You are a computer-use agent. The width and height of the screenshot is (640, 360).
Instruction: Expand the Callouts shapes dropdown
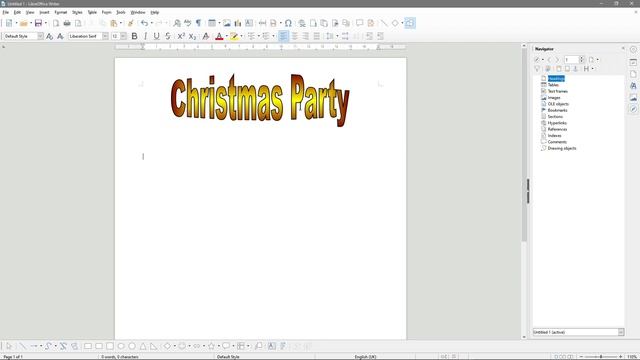[x=233, y=346]
